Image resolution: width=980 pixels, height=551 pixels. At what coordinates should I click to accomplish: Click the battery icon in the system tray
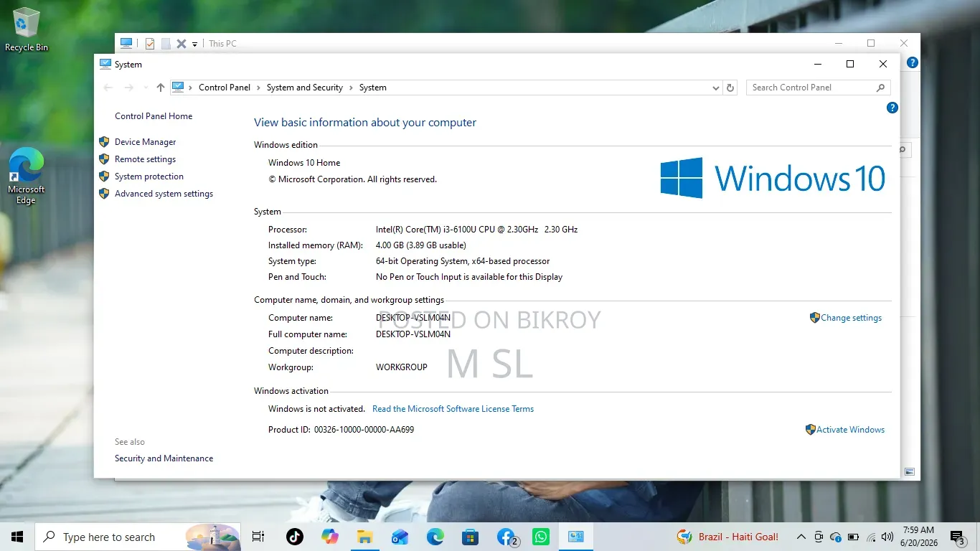pyautogui.click(x=853, y=537)
